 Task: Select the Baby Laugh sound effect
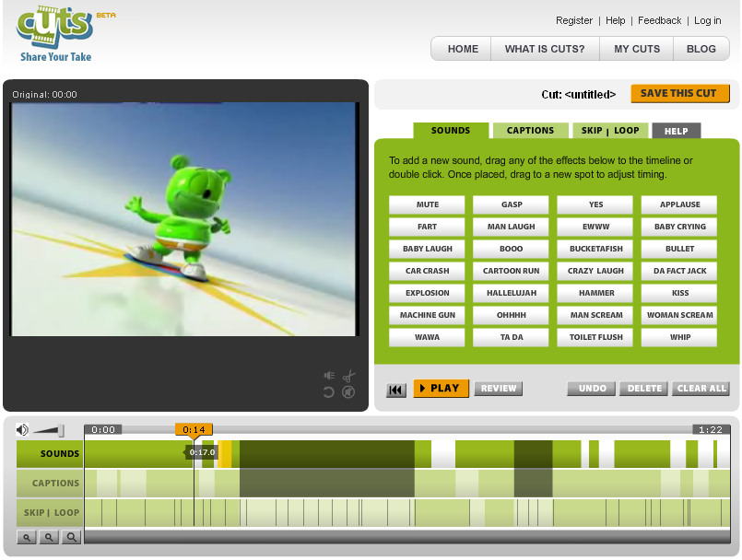[x=427, y=249]
